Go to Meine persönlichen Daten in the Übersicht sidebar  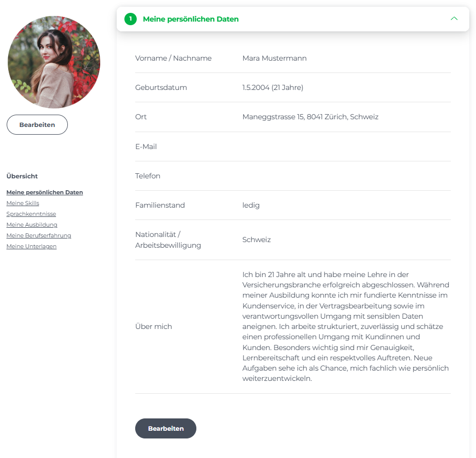[x=45, y=192]
